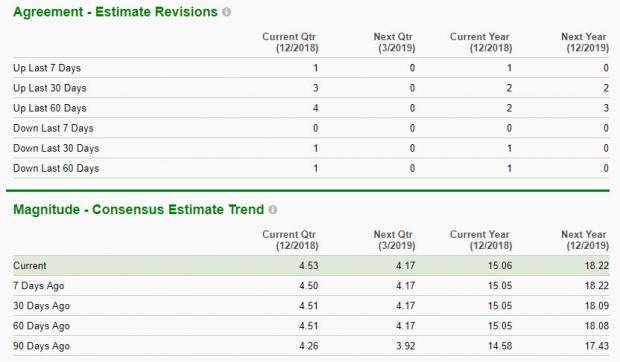620x362 pixels.
Task: Select 60 Days Ago row label
Action: tap(42, 326)
